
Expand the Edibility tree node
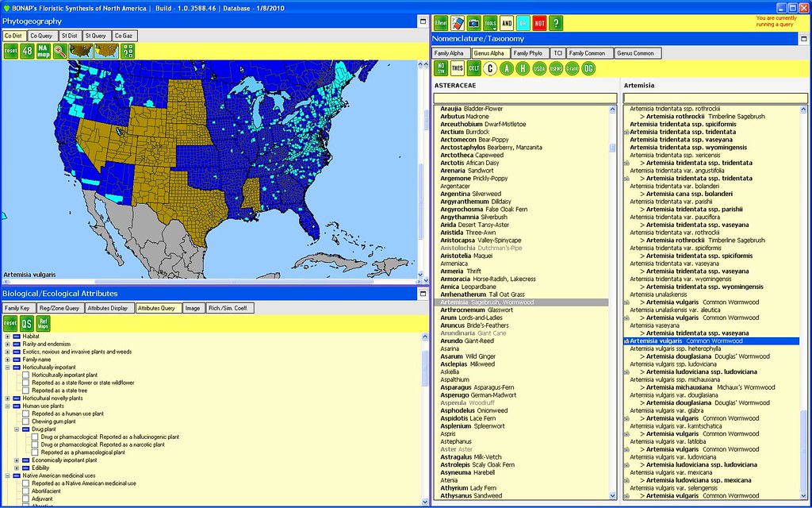[x=17, y=468]
